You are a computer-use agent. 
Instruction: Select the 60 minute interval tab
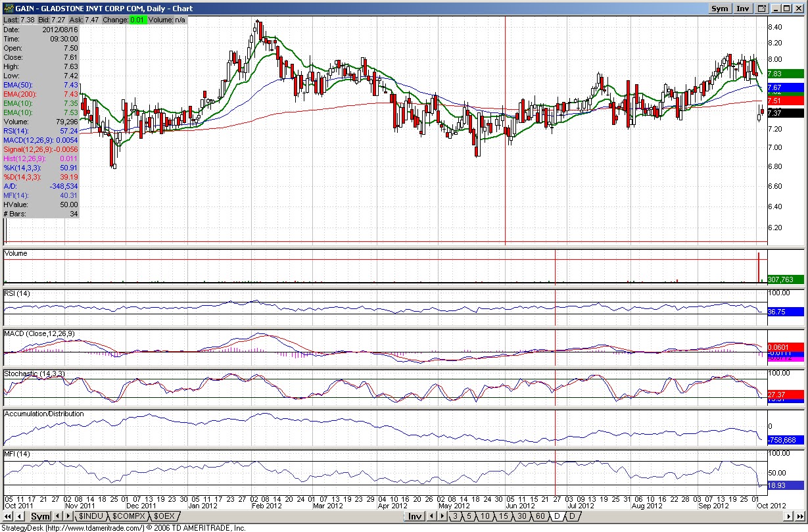point(540,516)
